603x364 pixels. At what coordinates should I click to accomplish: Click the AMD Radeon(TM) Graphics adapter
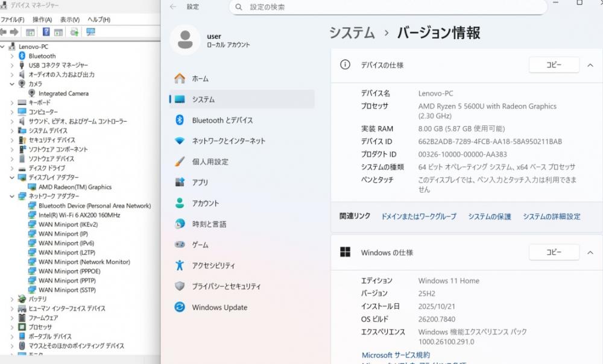[x=75, y=187]
